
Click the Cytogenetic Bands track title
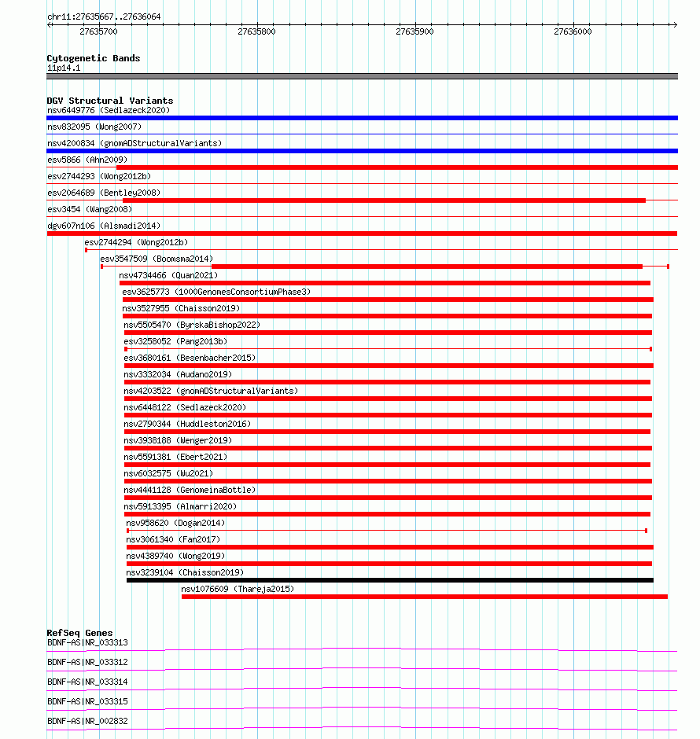(94, 58)
